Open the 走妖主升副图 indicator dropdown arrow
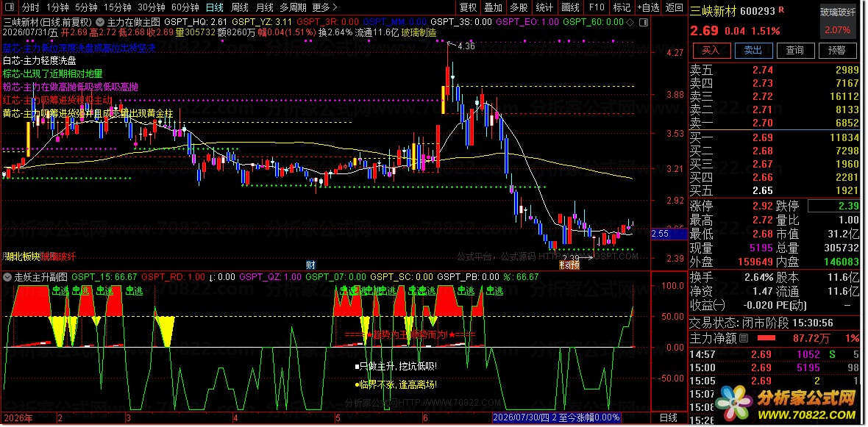 9,276
